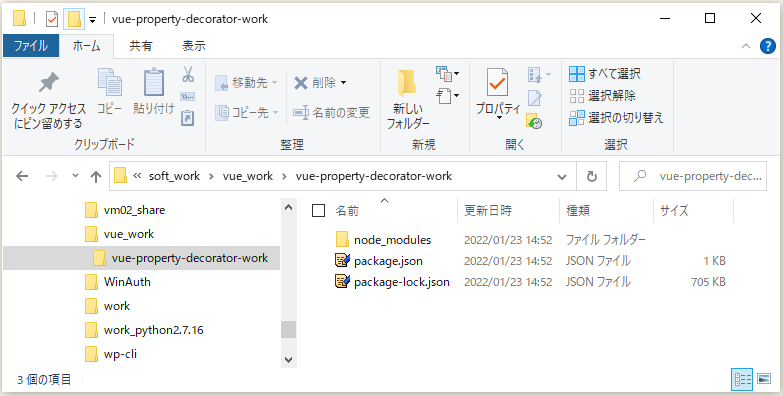
Task: Open Properties (プロパティ) icon
Action: (497, 83)
